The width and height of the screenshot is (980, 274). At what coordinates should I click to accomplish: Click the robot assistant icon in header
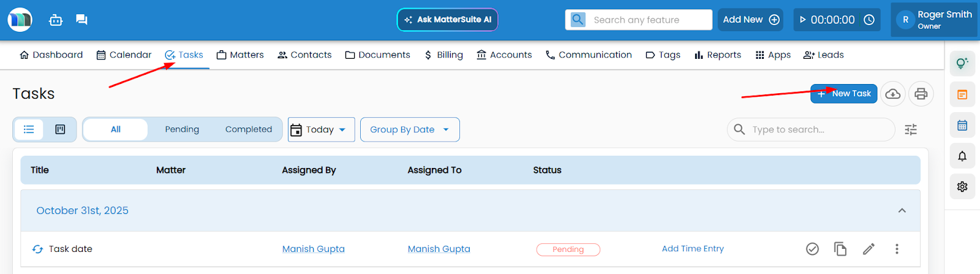point(56,20)
